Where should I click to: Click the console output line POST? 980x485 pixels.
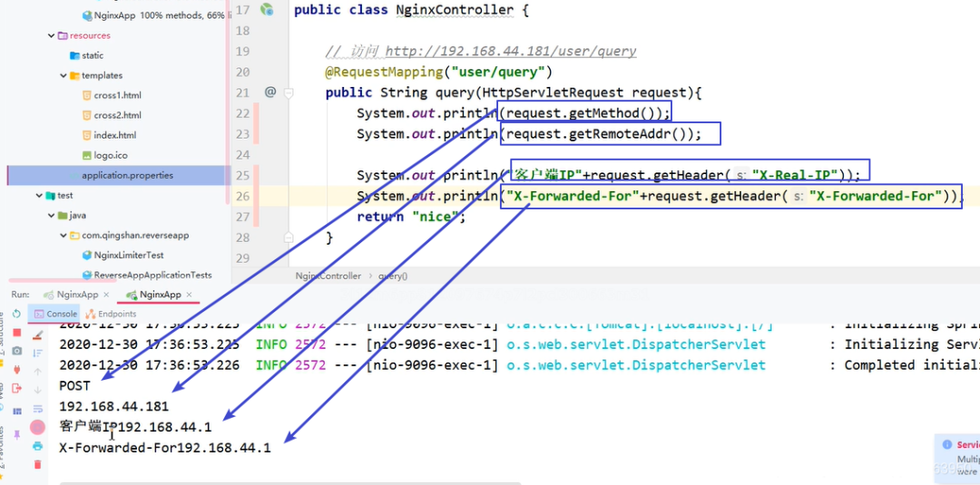coord(74,386)
